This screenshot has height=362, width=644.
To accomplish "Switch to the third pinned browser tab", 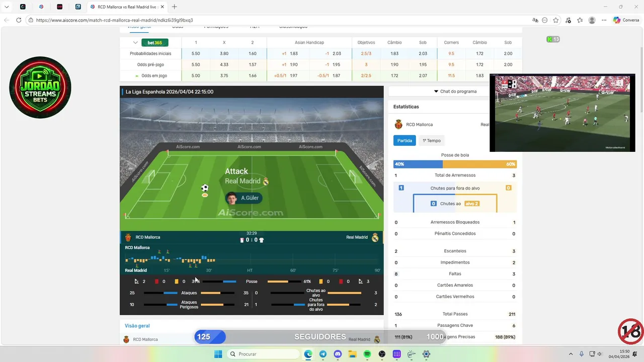I will 60,7.
